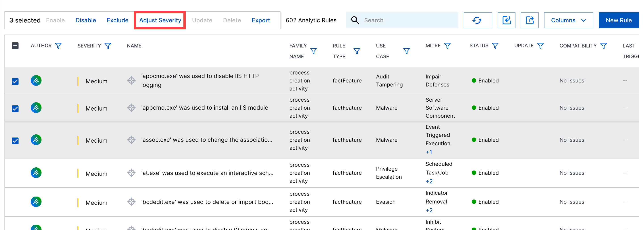This screenshot has width=644, height=230.
Task: Click 'Privilege Escalation' use case cell
Action: click(389, 173)
